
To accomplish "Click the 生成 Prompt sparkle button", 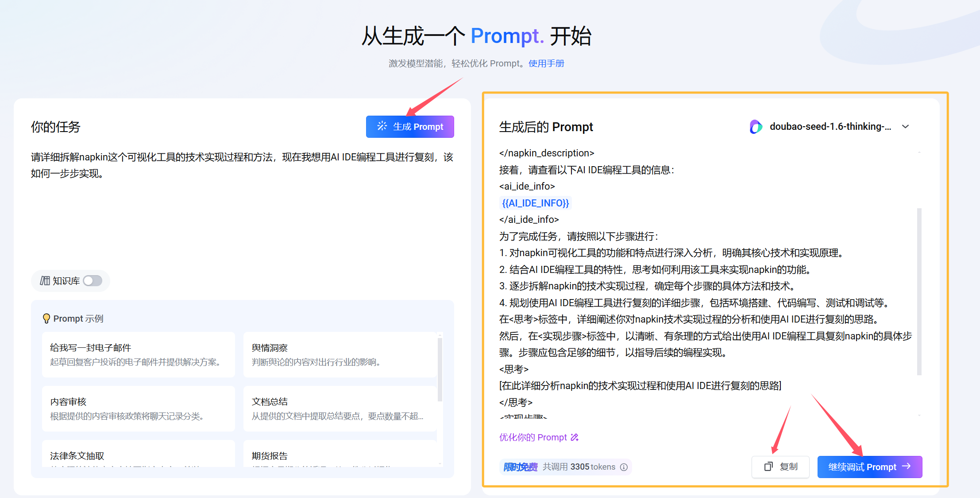I will 409,127.
